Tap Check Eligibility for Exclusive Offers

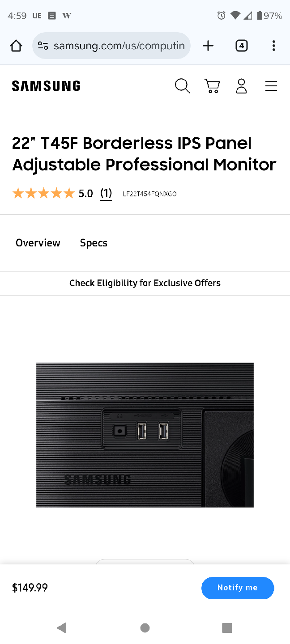(x=145, y=283)
